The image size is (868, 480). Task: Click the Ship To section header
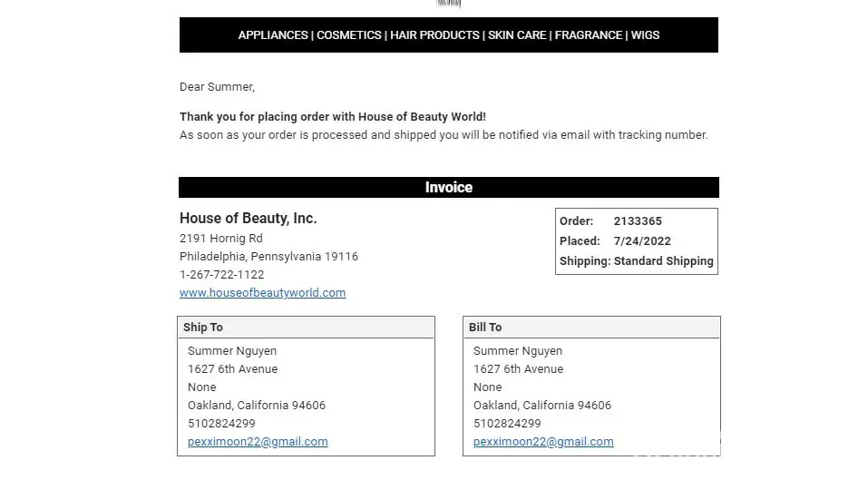pyautogui.click(x=203, y=328)
